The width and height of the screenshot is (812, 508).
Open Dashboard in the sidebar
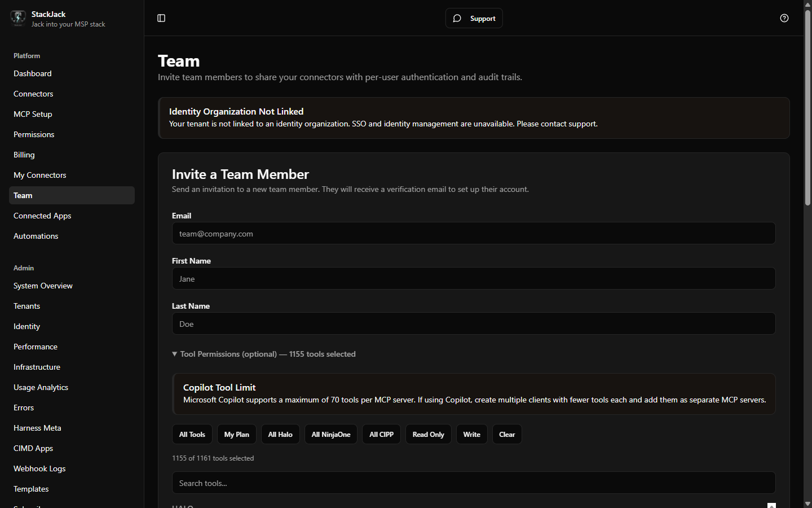pos(72,73)
